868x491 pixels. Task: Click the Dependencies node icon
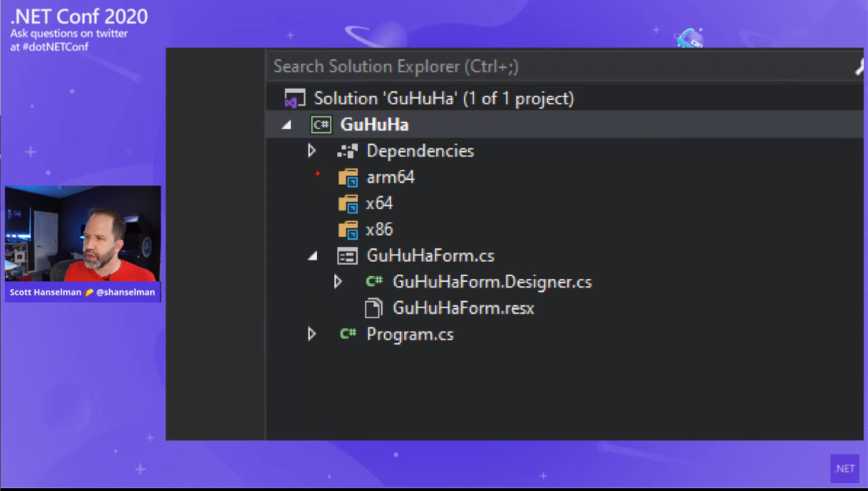[x=347, y=151]
